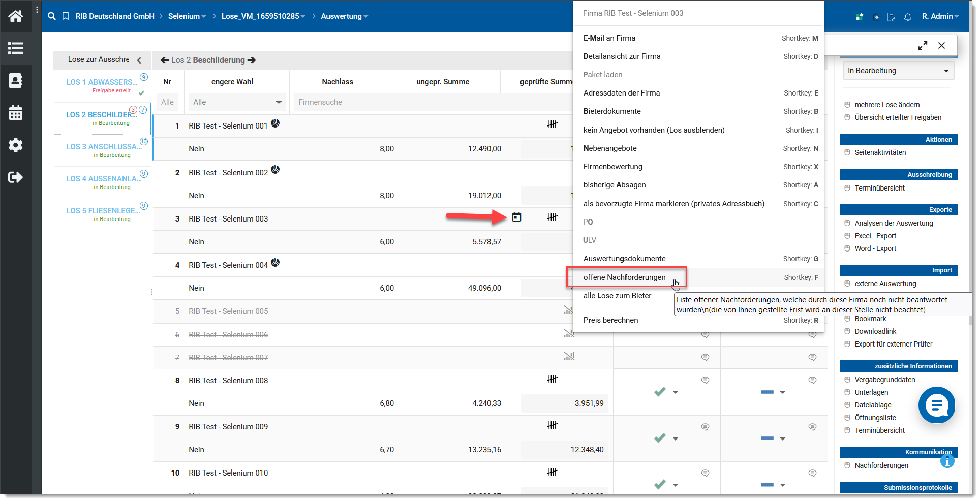Click the Firmensuche search field
Viewport: 980px width, 502px height.
click(433, 102)
